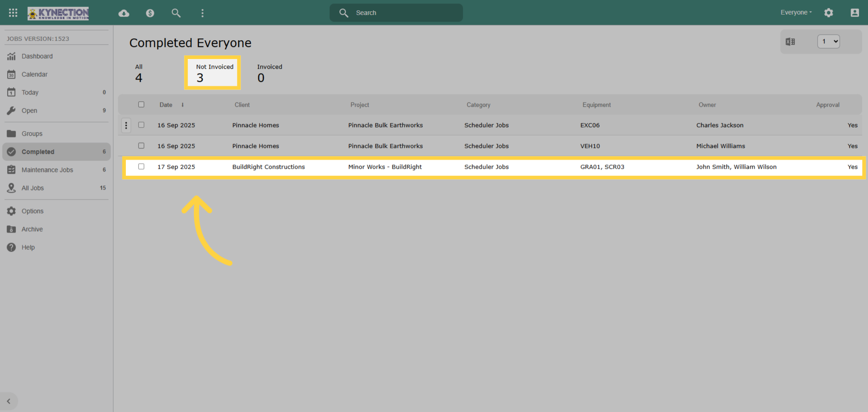Click the Date column header label
The image size is (868, 412).
[x=166, y=105]
